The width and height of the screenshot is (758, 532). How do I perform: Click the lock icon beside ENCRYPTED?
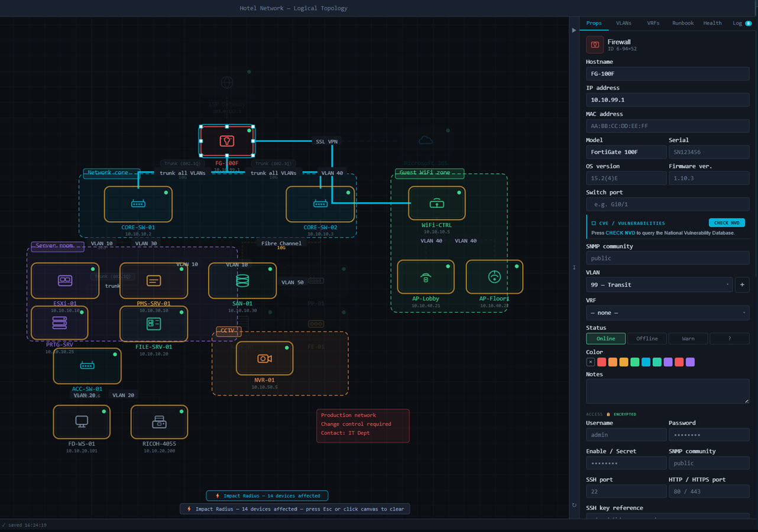click(x=608, y=414)
